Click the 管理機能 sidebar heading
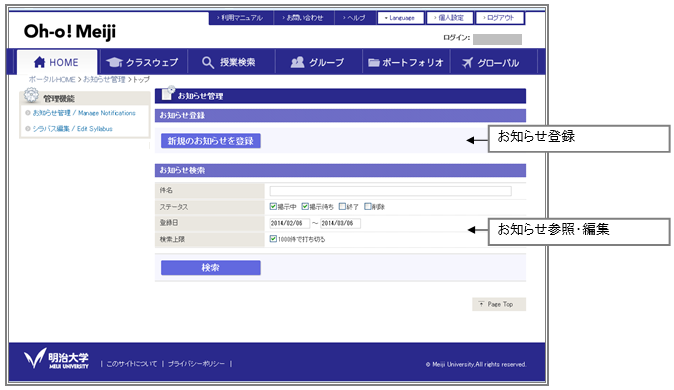This screenshot has height=390, width=674. tap(59, 99)
